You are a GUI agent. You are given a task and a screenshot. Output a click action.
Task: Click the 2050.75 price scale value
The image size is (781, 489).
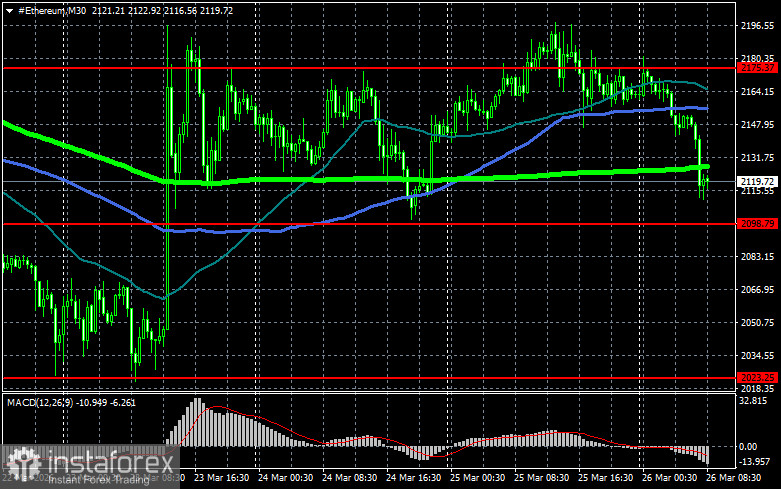pyautogui.click(x=758, y=322)
